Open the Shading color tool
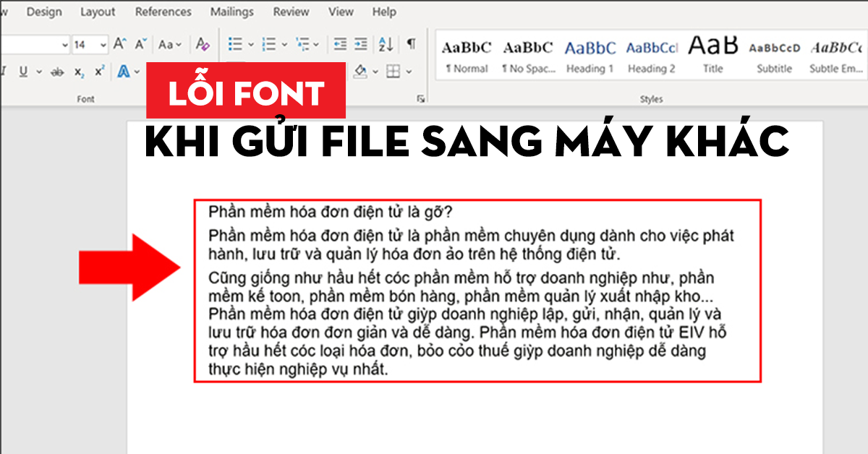The image size is (868, 454). coord(360,70)
